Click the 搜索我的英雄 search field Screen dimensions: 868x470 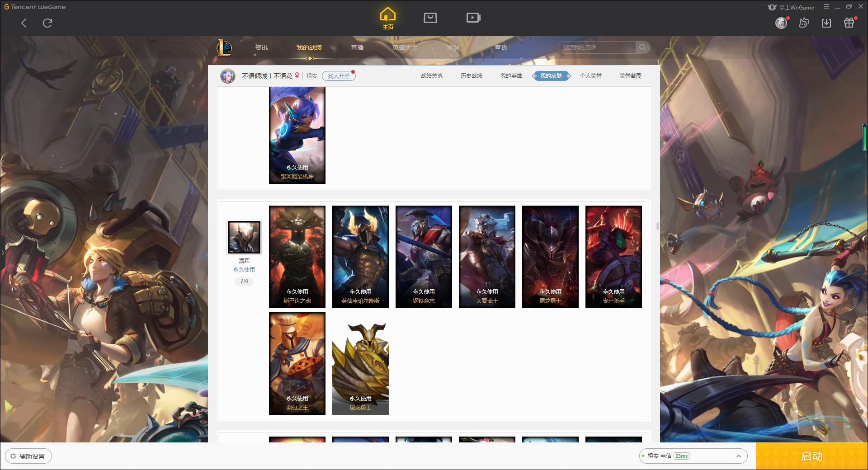(598, 47)
